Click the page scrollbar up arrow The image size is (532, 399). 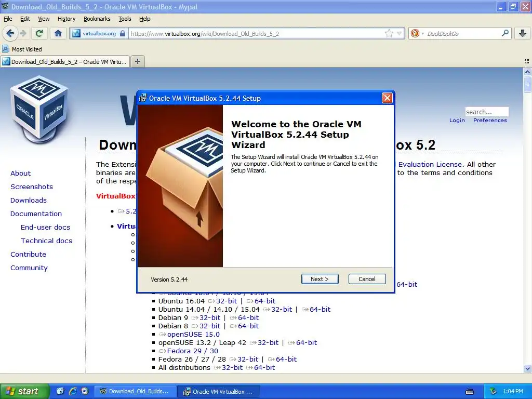point(527,72)
